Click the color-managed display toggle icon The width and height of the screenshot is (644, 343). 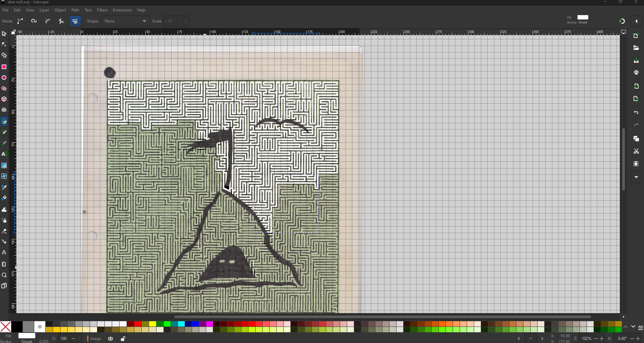[x=624, y=32]
